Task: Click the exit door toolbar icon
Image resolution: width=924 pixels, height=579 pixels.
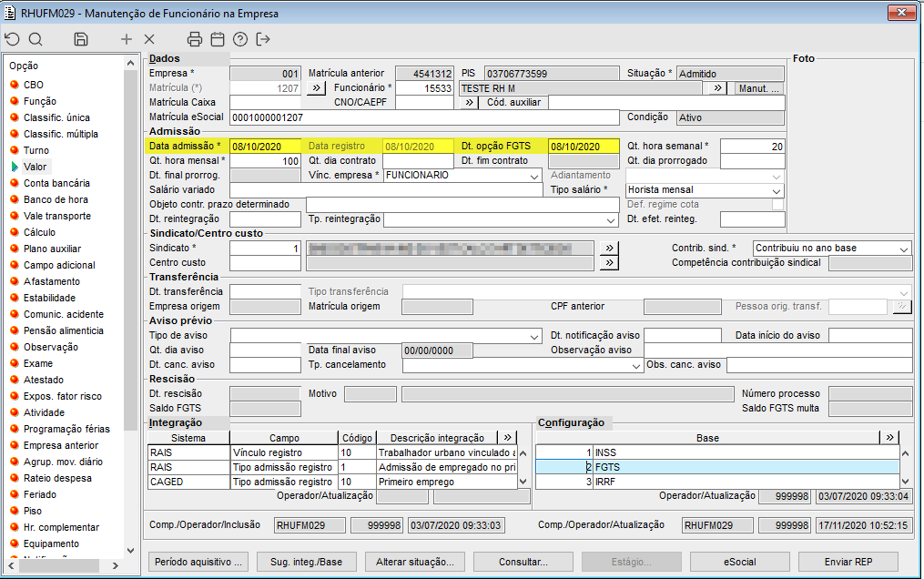Action: tap(263, 39)
